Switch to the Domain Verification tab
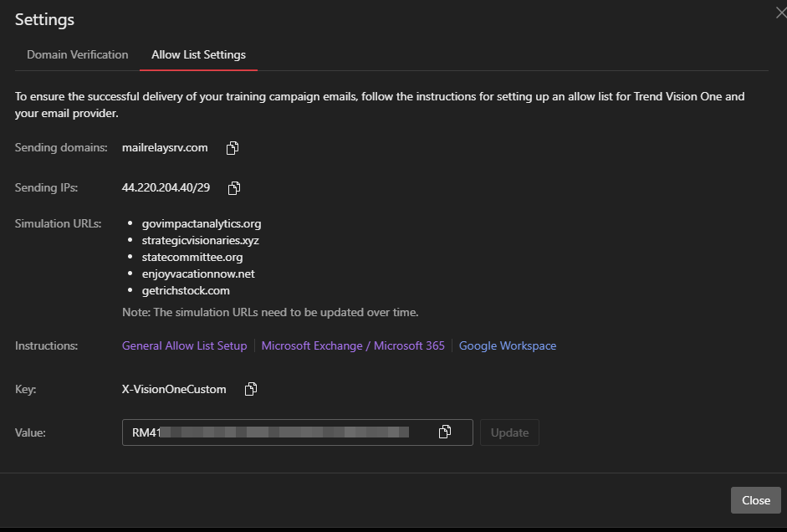 point(78,54)
